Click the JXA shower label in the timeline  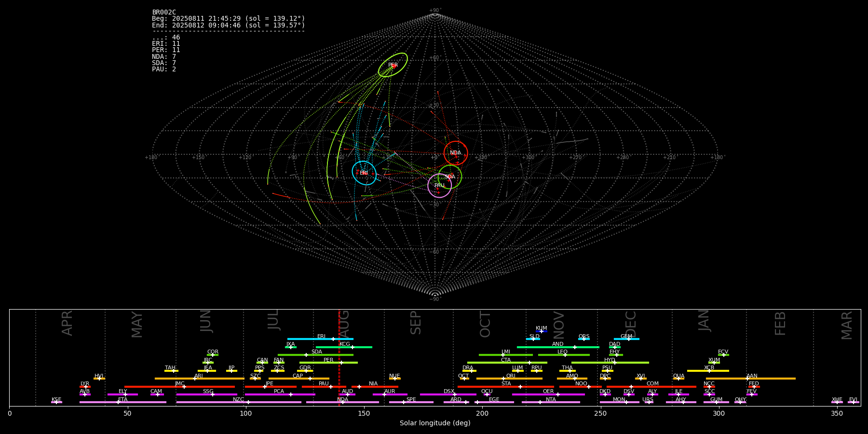coord(290,344)
